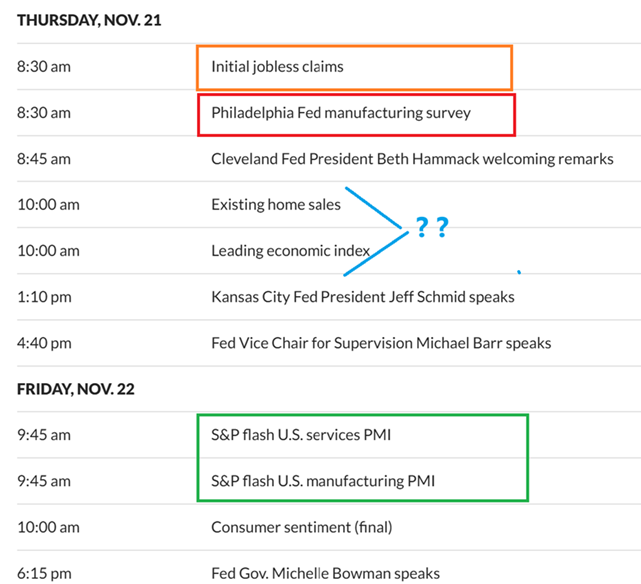This screenshot has width=641, height=584.
Task: Click the 1:10 pm time label
Action: (x=44, y=297)
